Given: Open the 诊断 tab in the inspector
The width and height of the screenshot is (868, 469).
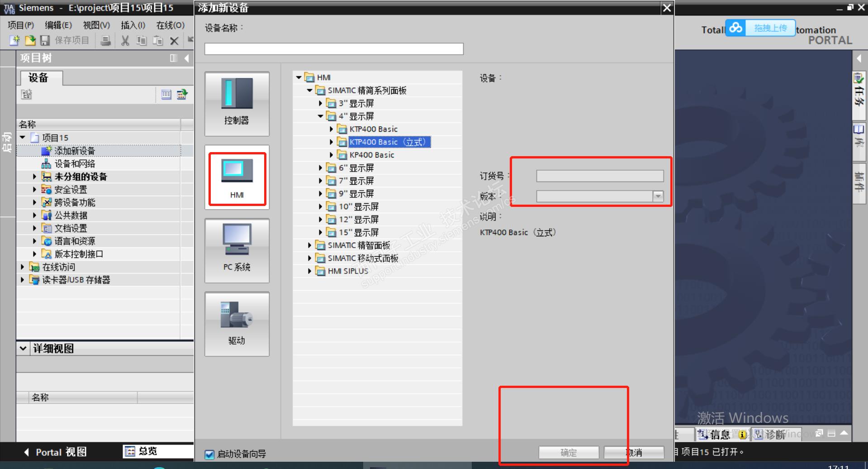Looking at the screenshot, I should coord(775,435).
